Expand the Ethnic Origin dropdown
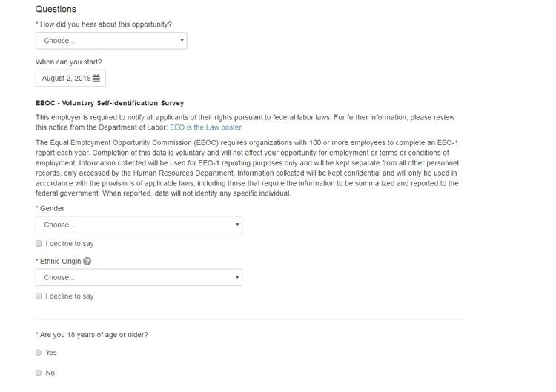 point(139,278)
